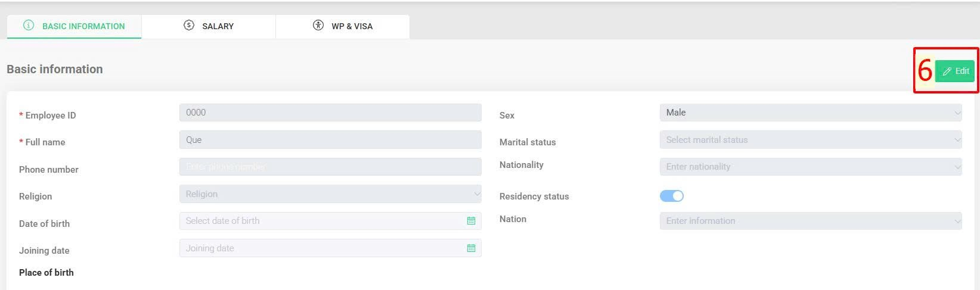Open the date of birth calendar icon

pyautogui.click(x=471, y=221)
